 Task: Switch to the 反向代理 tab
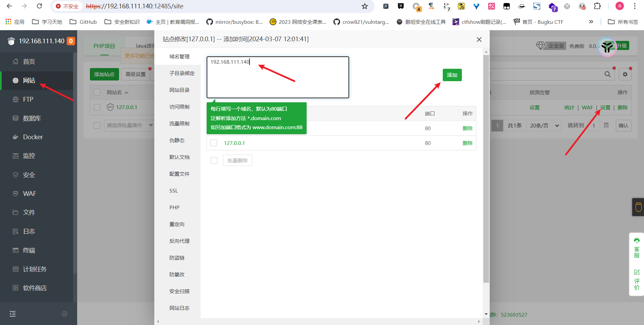coord(179,241)
